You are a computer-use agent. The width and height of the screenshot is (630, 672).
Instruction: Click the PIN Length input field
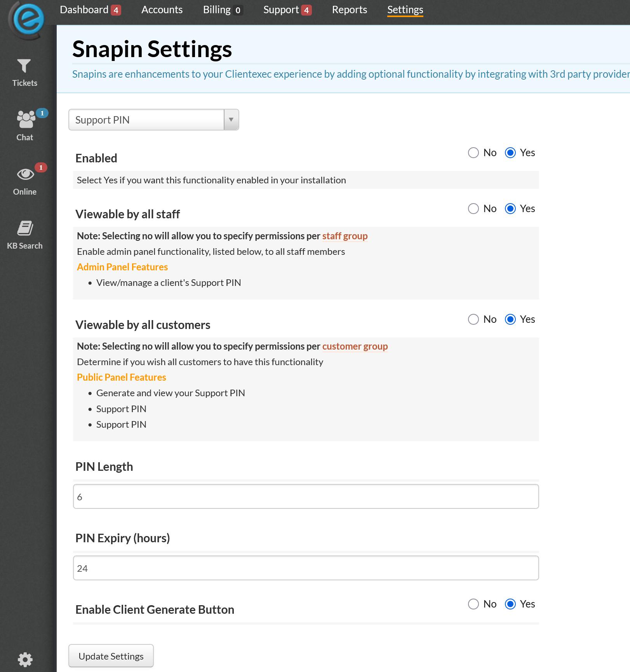(306, 496)
